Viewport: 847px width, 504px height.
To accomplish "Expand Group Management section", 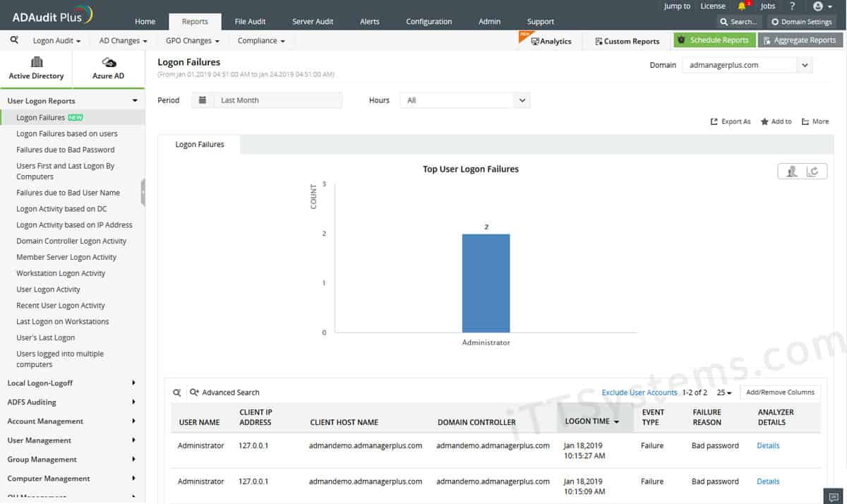I will pos(72,460).
